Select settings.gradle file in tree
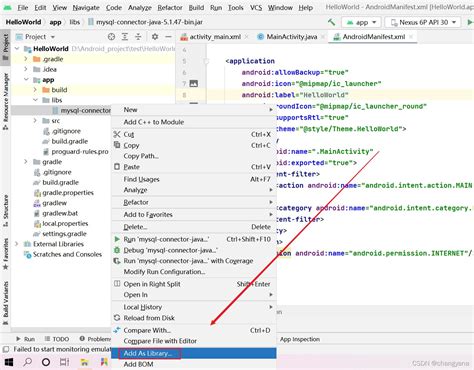The height and width of the screenshot is (370, 474). (x=64, y=234)
